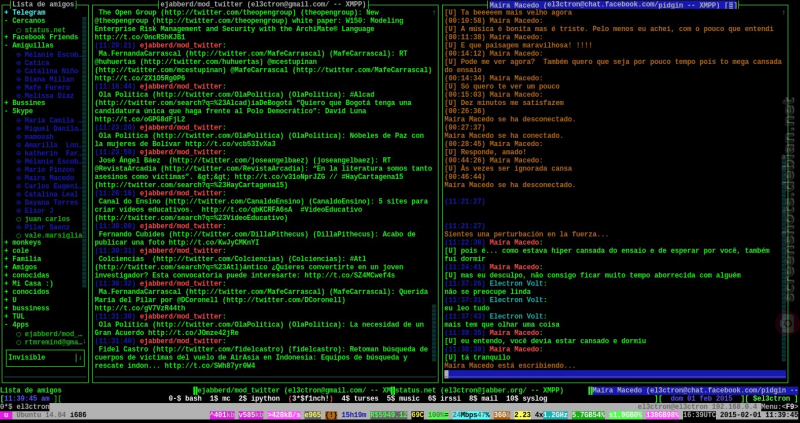Click status icon beside Miguel Danilo

tap(19, 129)
